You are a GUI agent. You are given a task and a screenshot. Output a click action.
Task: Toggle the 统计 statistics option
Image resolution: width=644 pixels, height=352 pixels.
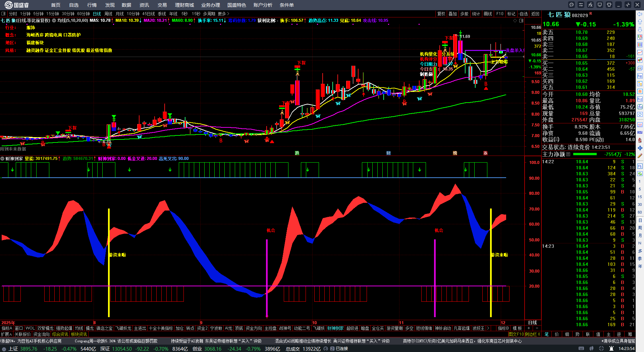tap(476, 14)
